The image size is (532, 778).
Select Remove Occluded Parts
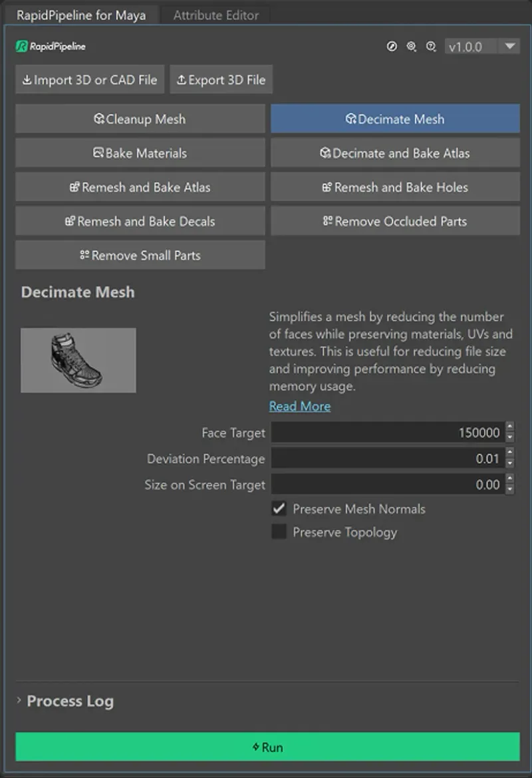[395, 221]
